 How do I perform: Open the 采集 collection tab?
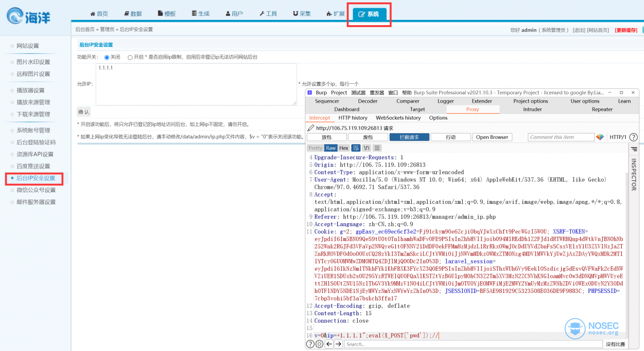302,14
